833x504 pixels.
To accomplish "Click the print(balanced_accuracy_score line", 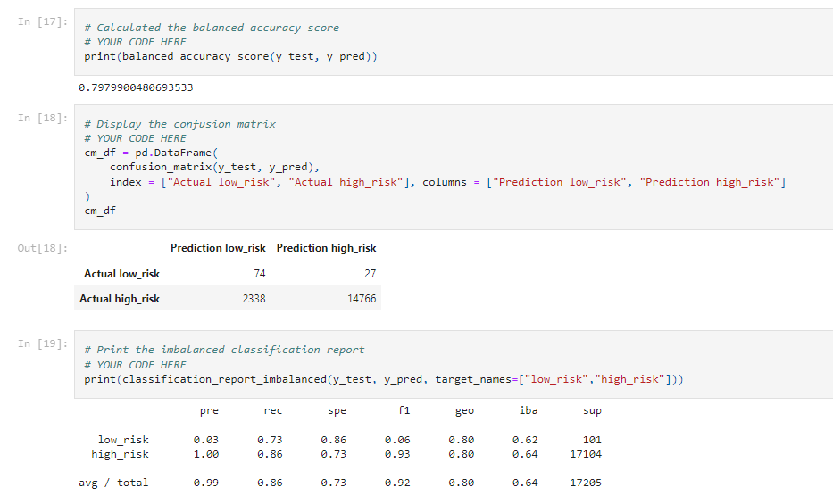I will coord(230,56).
